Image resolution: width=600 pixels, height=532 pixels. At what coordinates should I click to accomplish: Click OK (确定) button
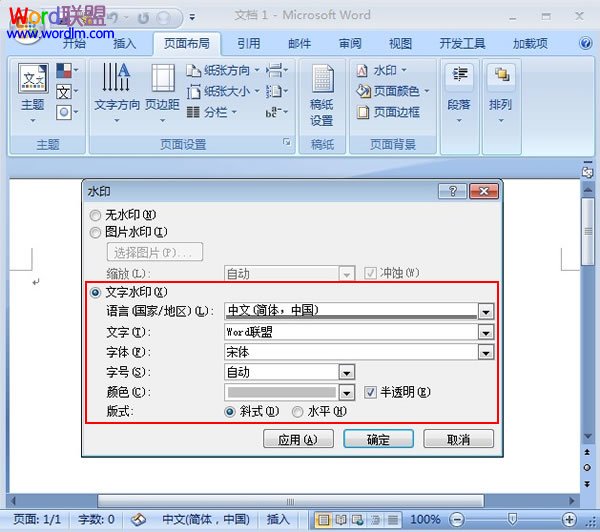click(x=378, y=439)
